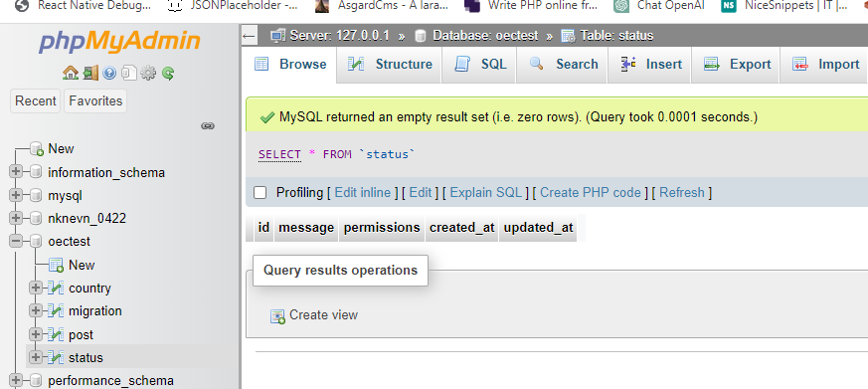Click nknevn_0422 database cylinder icon

(x=36, y=218)
